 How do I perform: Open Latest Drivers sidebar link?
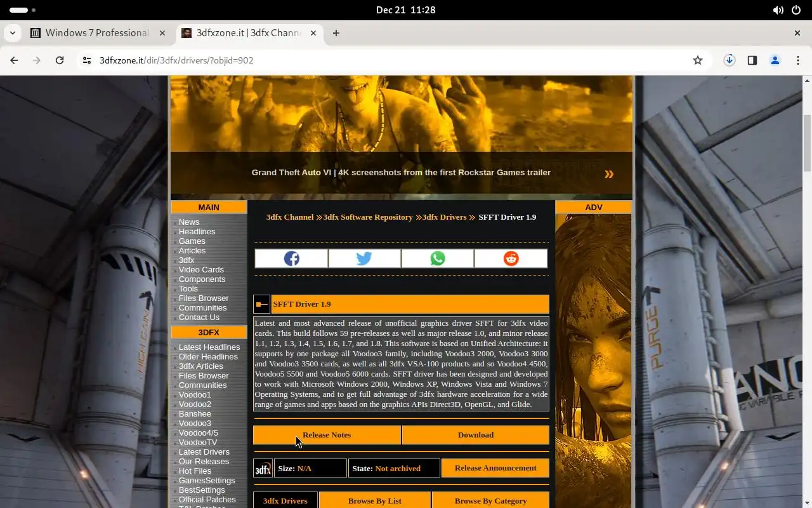click(204, 452)
